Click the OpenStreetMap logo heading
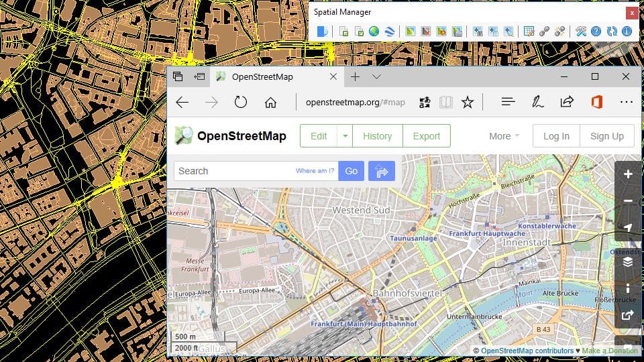The height and width of the screenshot is (362, 644). point(230,136)
